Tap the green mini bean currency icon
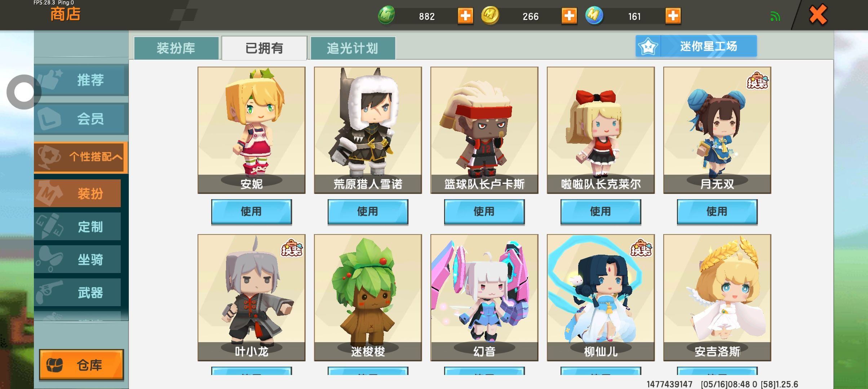 pyautogui.click(x=386, y=15)
